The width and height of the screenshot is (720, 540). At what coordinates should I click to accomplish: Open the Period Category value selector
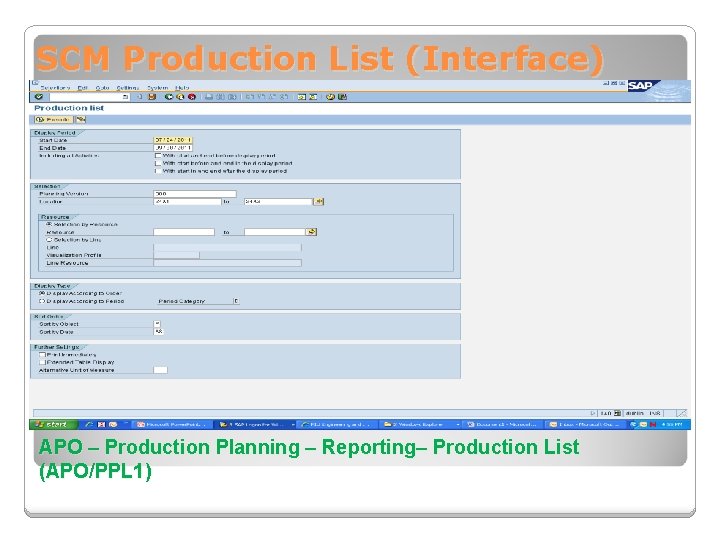point(236,301)
